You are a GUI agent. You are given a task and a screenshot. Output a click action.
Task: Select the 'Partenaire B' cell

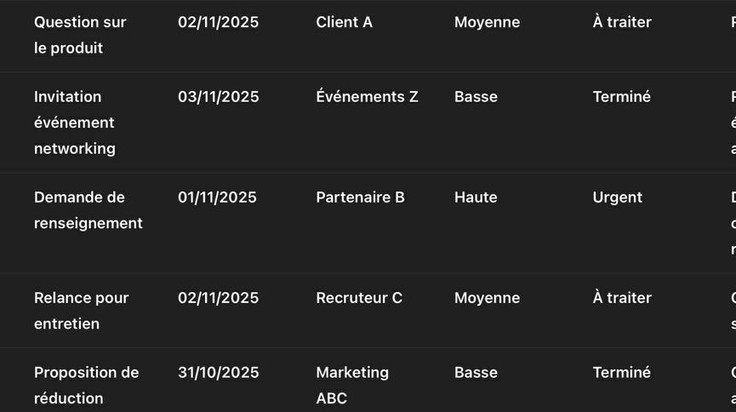click(360, 197)
